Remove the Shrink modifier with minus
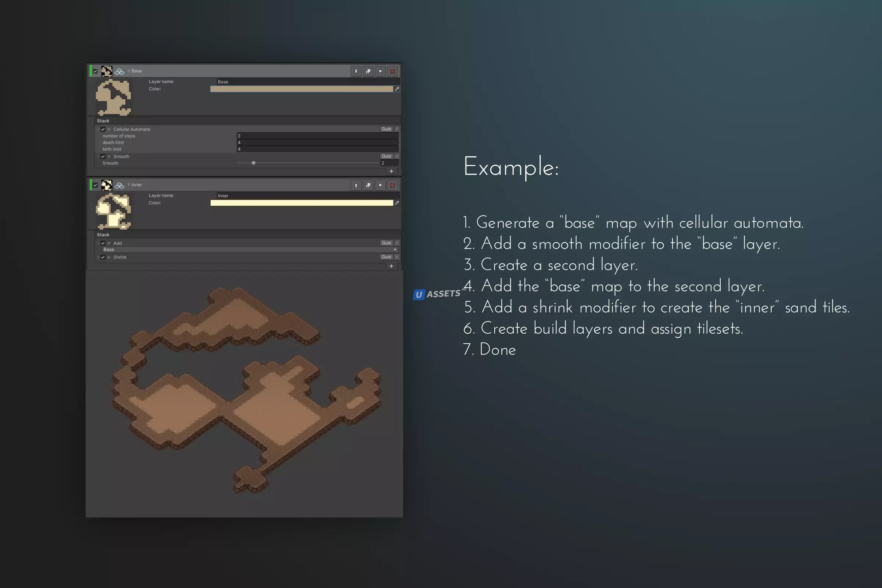This screenshot has width=882, height=588. [397, 257]
